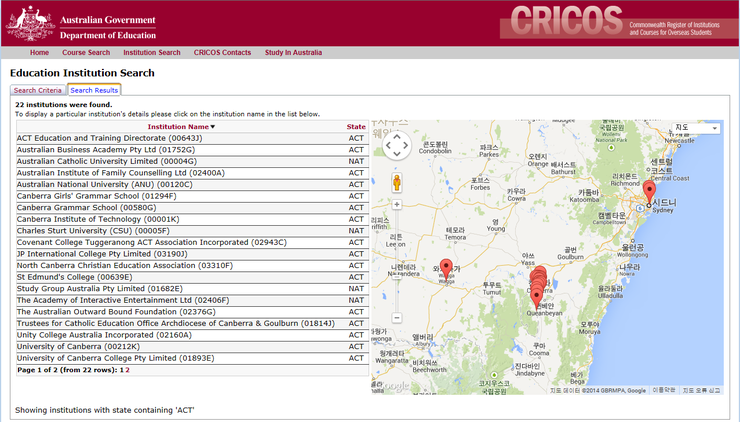
Task: Open University of Canberra (00212K)
Action: coord(78,346)
